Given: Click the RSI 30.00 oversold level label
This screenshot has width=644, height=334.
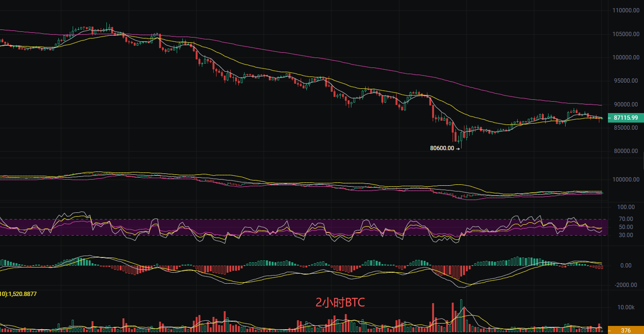Looking at the screenshot, I should [x=626, y=235].
